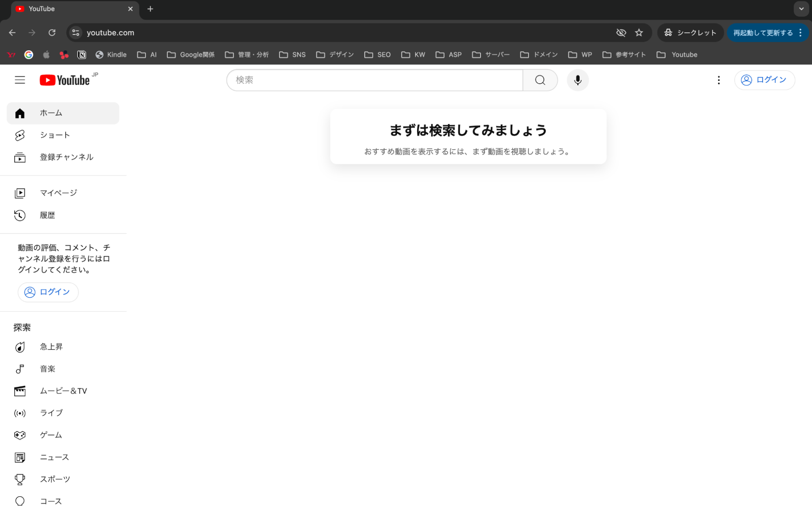The image size is (812, 506).
Task: Select the 履歴 history item
Action: pos(47,215)
